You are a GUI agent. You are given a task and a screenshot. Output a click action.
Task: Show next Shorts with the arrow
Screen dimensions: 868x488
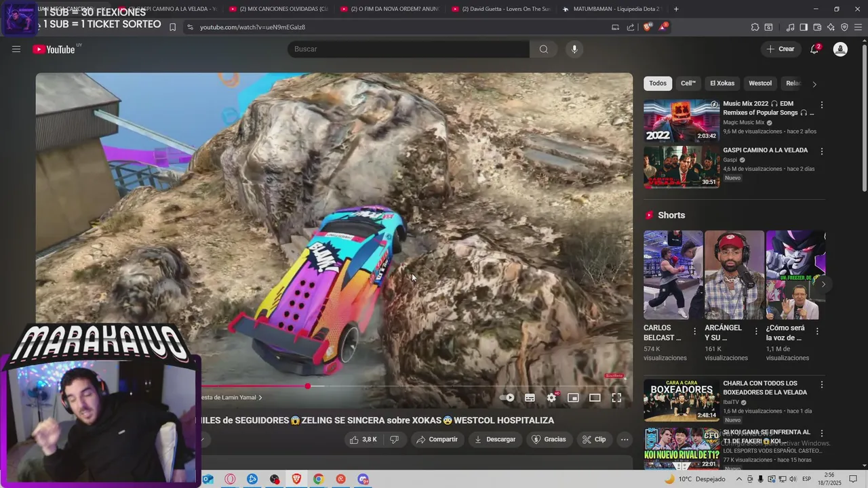823,284
